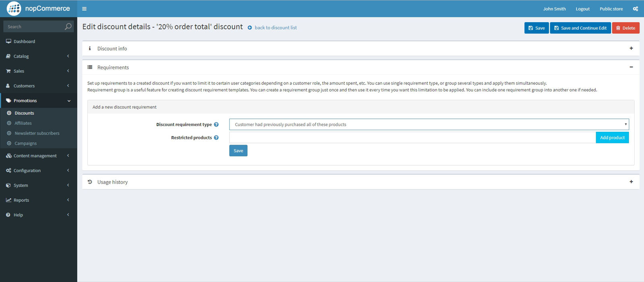Screen dimensions: 644x282
Task: Click the red Delete button
Action: pyautogui.click(x=625, y=28)
